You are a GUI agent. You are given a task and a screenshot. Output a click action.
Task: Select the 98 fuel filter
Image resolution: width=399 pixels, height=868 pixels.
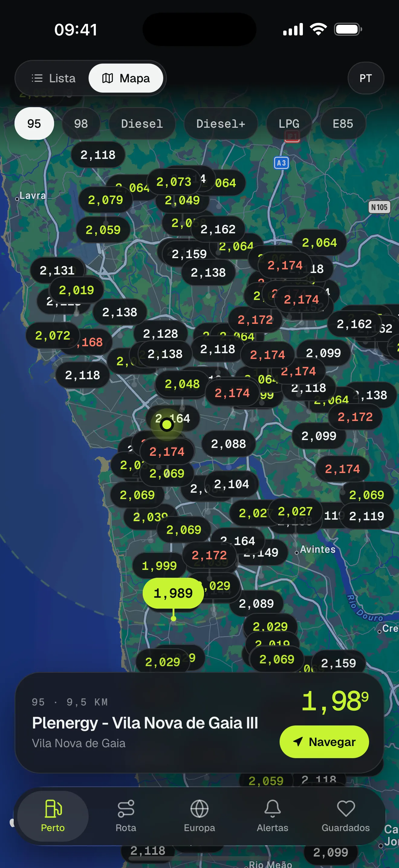click(81, 124)
